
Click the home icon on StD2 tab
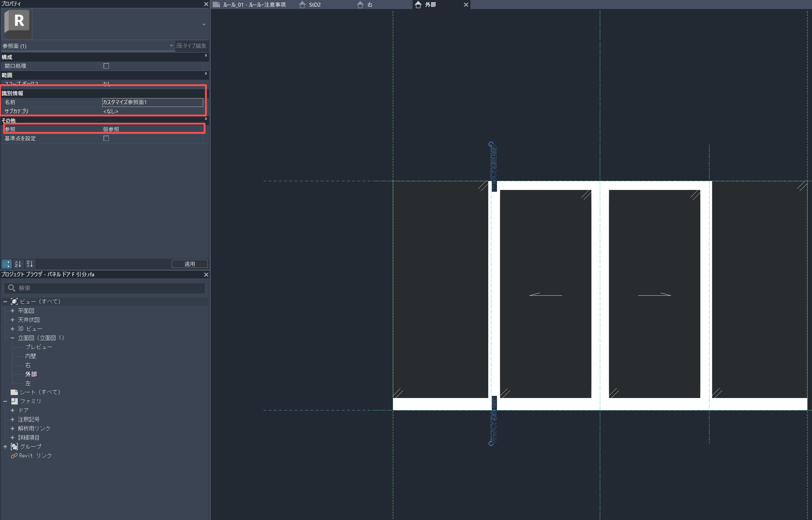[x=302, y=5]
